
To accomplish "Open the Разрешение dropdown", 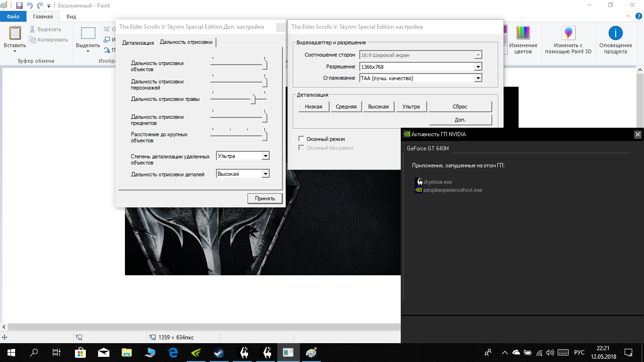I will pos(421,67).
